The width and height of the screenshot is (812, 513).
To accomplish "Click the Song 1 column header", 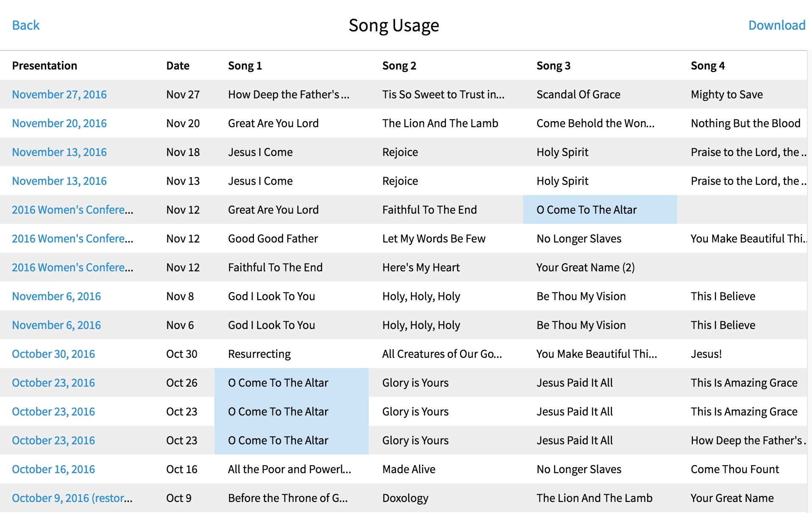I will tap(245, 66).
